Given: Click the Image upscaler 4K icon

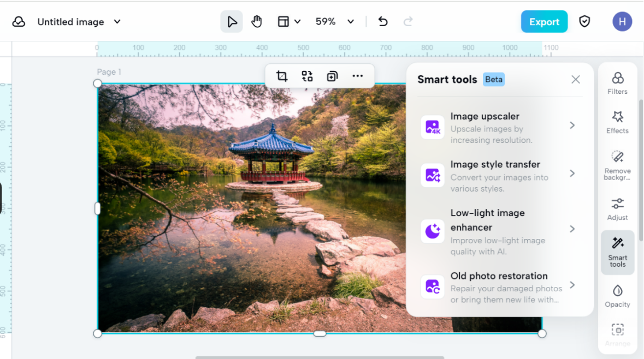Looking at the screenshot, I should (433, 127).
